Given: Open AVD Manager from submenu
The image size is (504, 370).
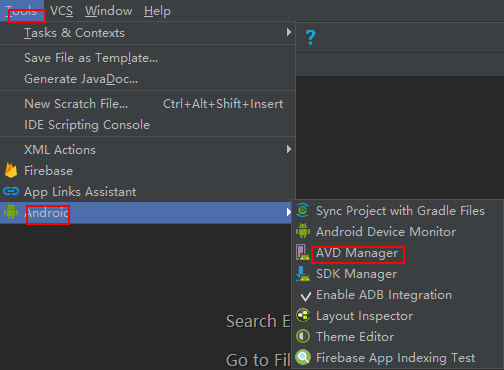Looking at the screenshot, I should point(397,253).
